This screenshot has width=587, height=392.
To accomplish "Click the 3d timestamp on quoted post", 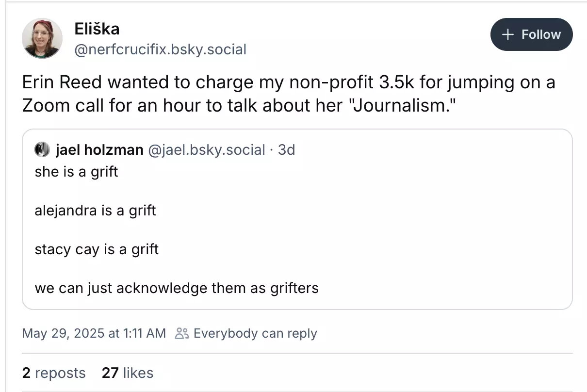I will pyautogui.click(x=286, y=150).
